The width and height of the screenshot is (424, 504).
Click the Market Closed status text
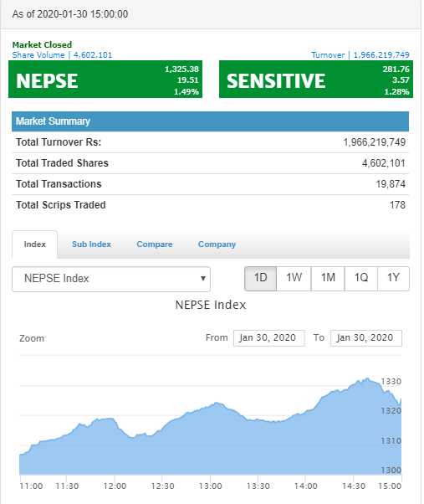tap(42, 44)
